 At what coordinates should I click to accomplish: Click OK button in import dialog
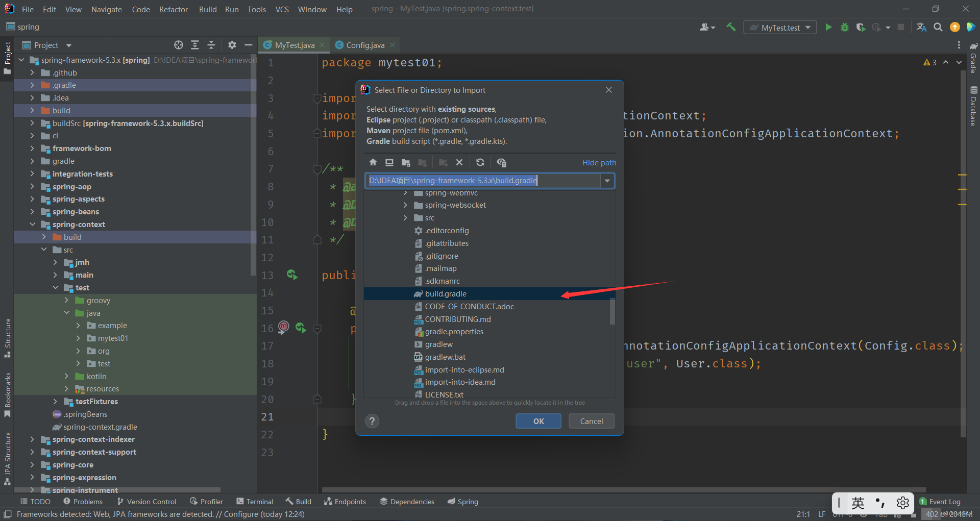point(538,421)
